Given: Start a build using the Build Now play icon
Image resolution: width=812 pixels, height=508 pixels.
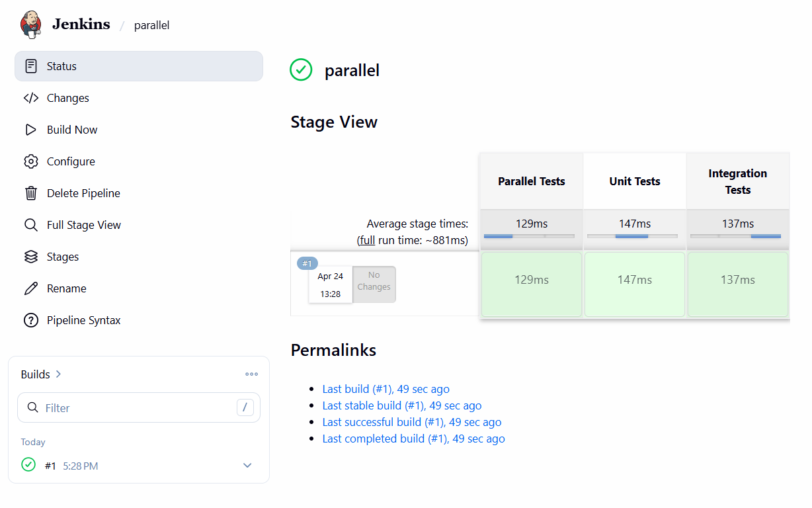Looking at the screenshot, I should (31, 130).
